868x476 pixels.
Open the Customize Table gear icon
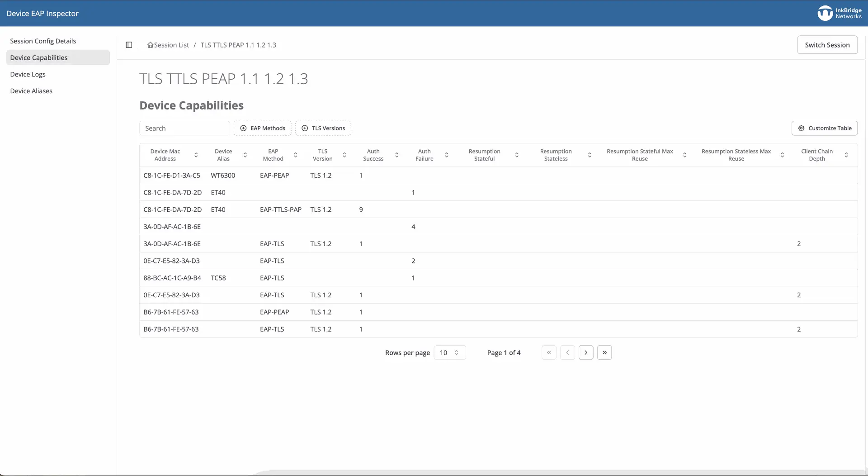pyautogui.click(x=801, y=128)
